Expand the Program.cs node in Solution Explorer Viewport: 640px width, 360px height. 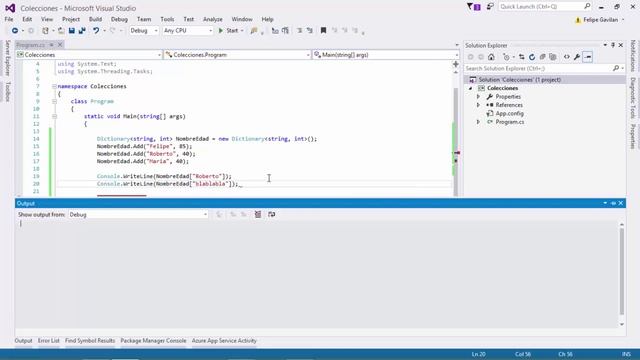click(478, 122)
